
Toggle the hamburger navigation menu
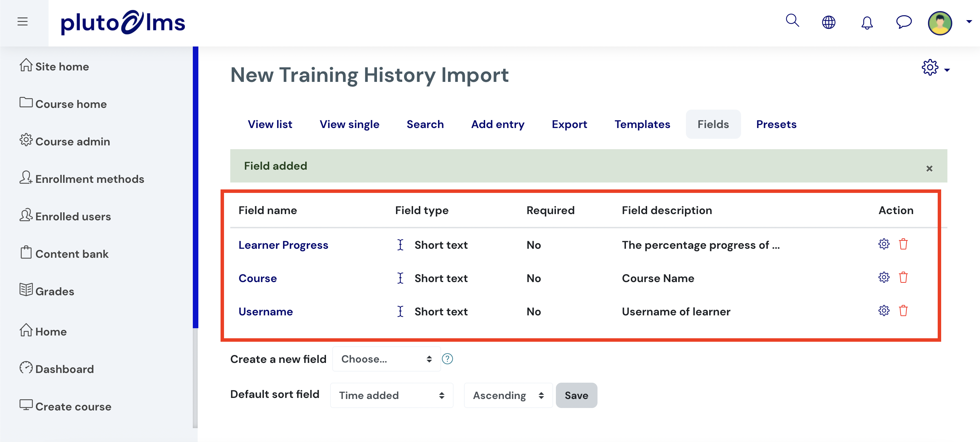click(23, 22)
